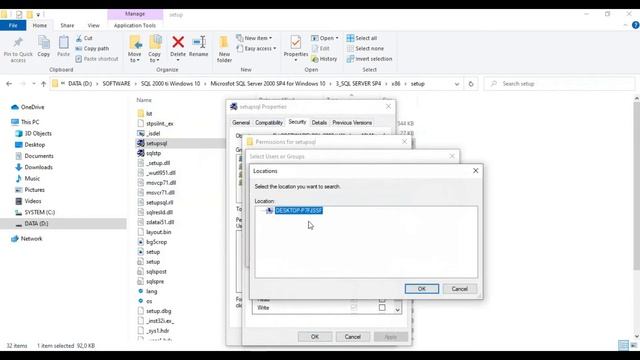The height and width of the screenshot is (360, 640).
Task: Switch to the View ribbon tab
Action: tap(93, 25)
